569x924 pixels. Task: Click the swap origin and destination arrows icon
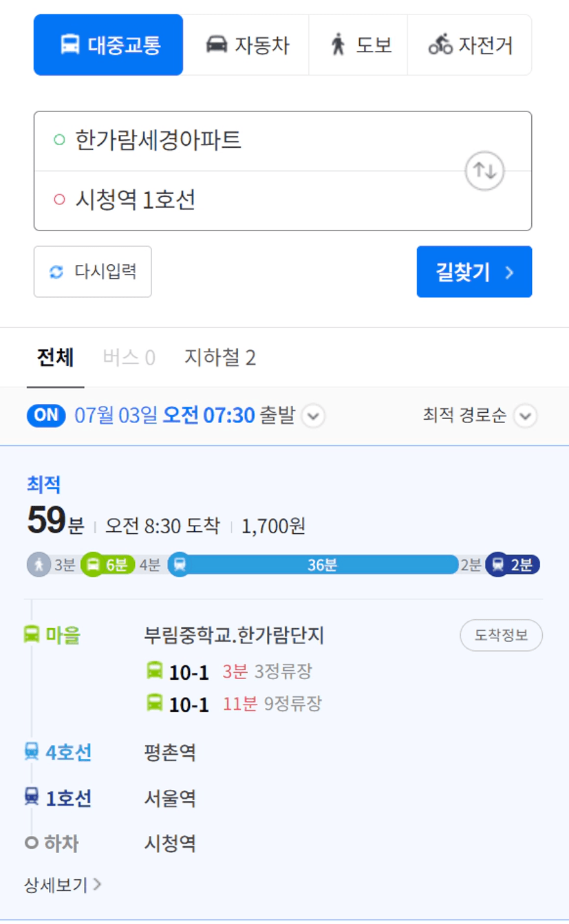(x=485, y=171)
